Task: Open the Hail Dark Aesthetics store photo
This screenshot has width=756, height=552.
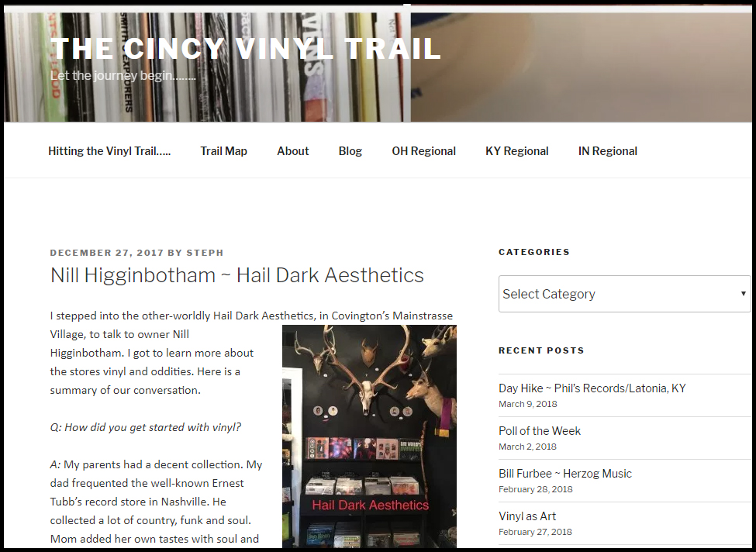Action: click(x=369, y=436)
